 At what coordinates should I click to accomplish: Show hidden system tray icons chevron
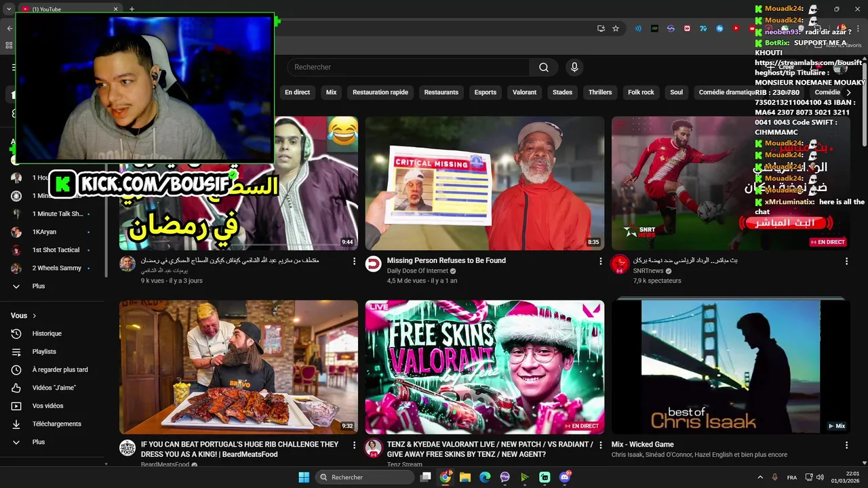760,477
